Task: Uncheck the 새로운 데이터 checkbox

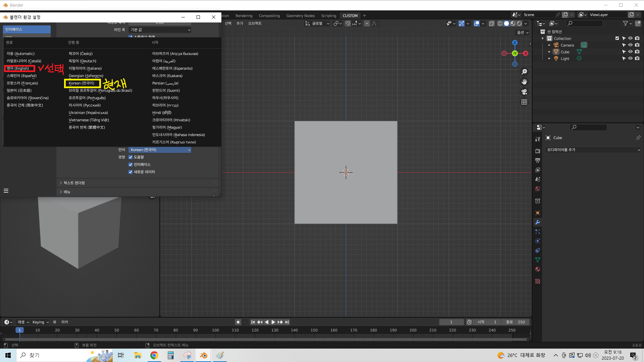Action: coord(130,172)
